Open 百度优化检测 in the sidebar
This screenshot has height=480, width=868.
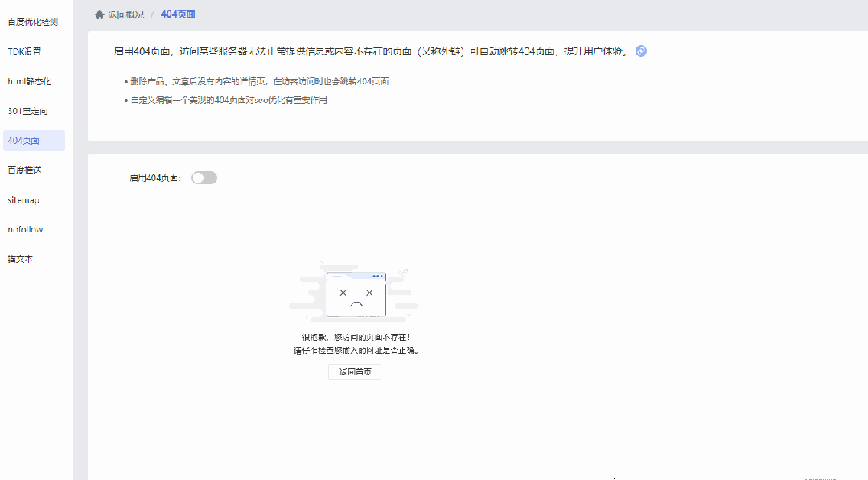coord(32,22)
